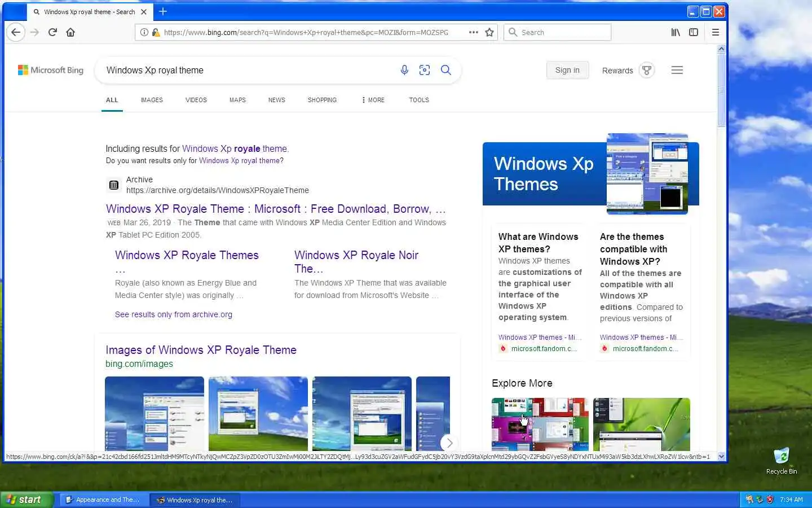The height and width of the screenshot is (508, 812).
Task: Open the SHOPPING tab
Action: pos(322,100)
